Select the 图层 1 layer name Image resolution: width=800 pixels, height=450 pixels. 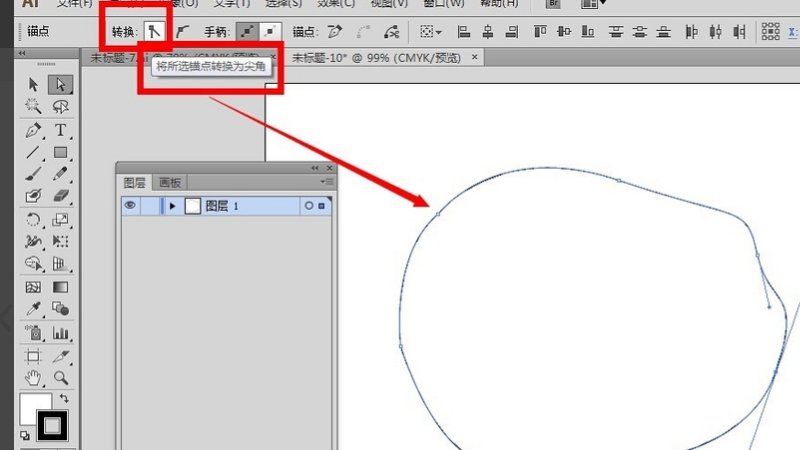pyautogui.click(x=221, y=206)
